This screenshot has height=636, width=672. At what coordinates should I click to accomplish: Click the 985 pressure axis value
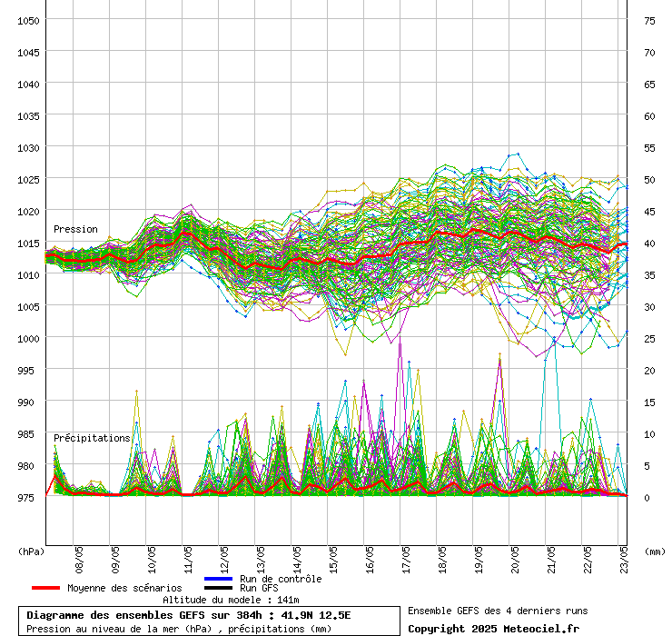coord(25,434)
